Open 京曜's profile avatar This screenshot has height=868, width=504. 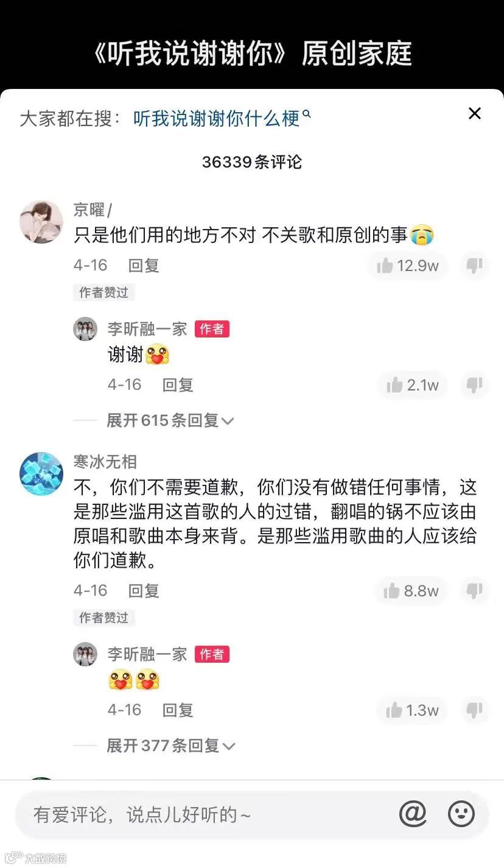point(41,222)
